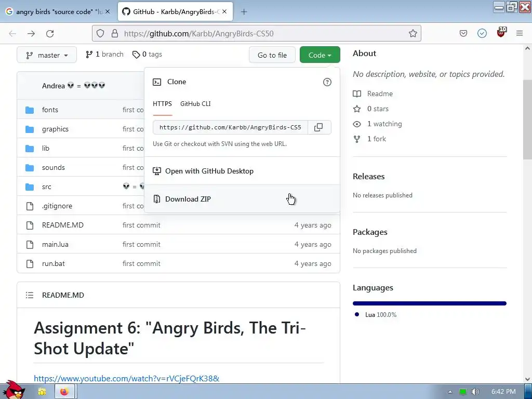Image resolution: width=532 pixels, height=399 pixels.
Task: Click the uBlock extension icon
Action: (x=501, y=32)
